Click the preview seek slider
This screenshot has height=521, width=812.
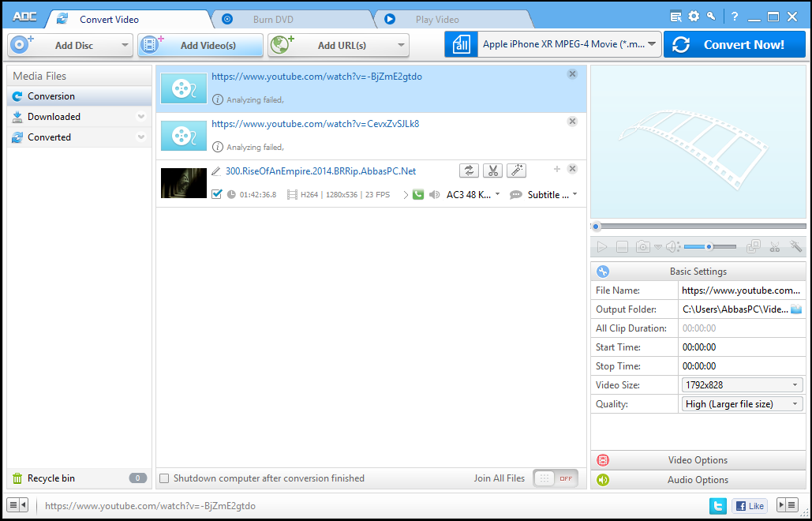[x=698, y=227]
